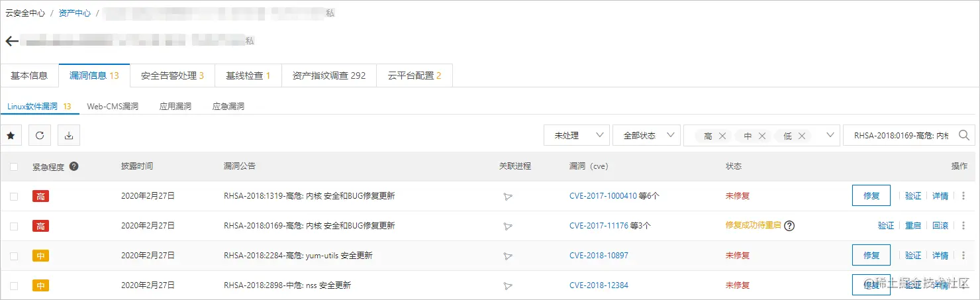
Task: Click 回滚 link for RHSA-2018:0169 row
Action: (x=940, y=226)
